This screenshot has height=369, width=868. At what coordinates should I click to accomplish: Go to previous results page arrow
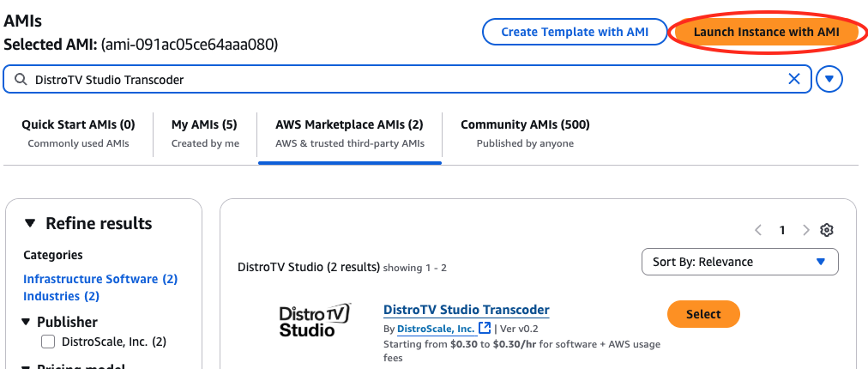[758, 230]
